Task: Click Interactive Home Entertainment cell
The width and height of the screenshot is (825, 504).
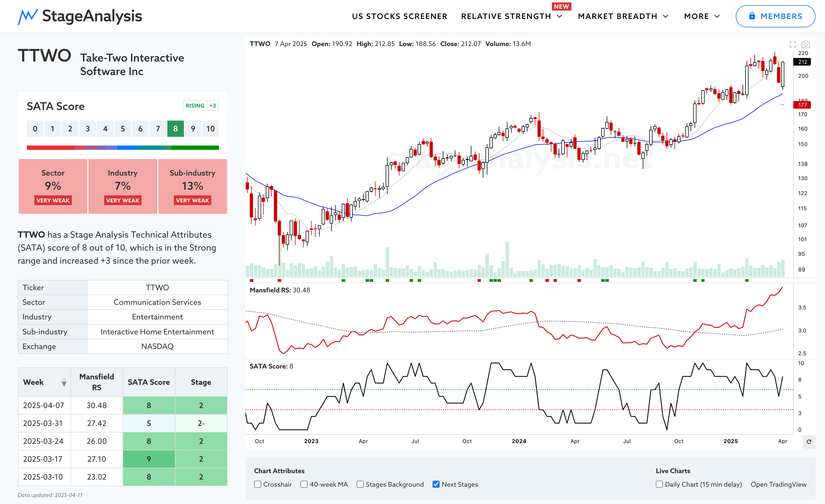Action: pos(157,332)
